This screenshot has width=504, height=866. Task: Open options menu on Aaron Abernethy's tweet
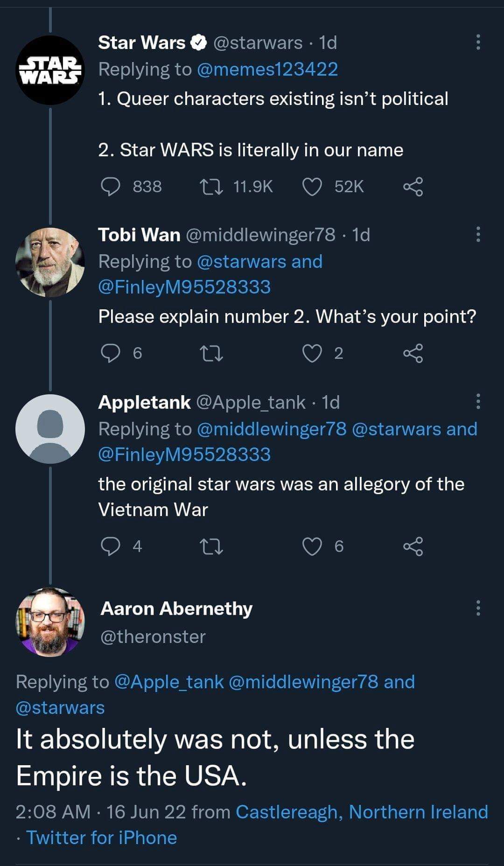pyautogui.click(x=478, y=608)
